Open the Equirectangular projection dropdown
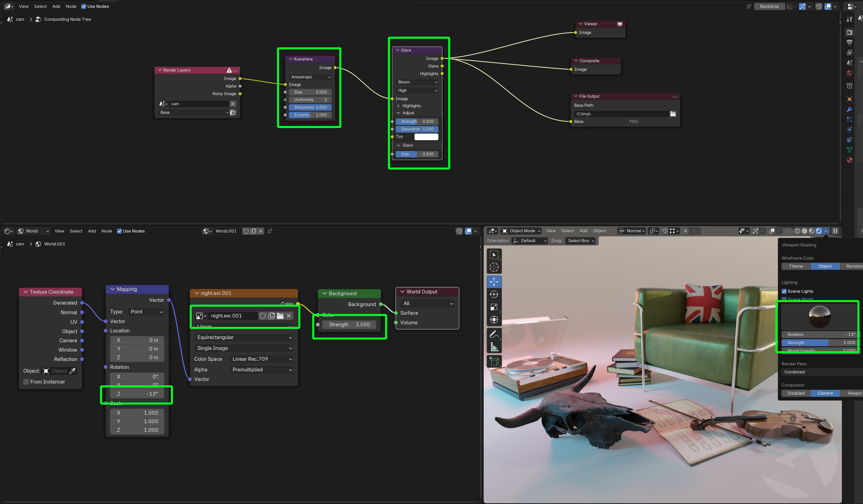 point(244,337)
